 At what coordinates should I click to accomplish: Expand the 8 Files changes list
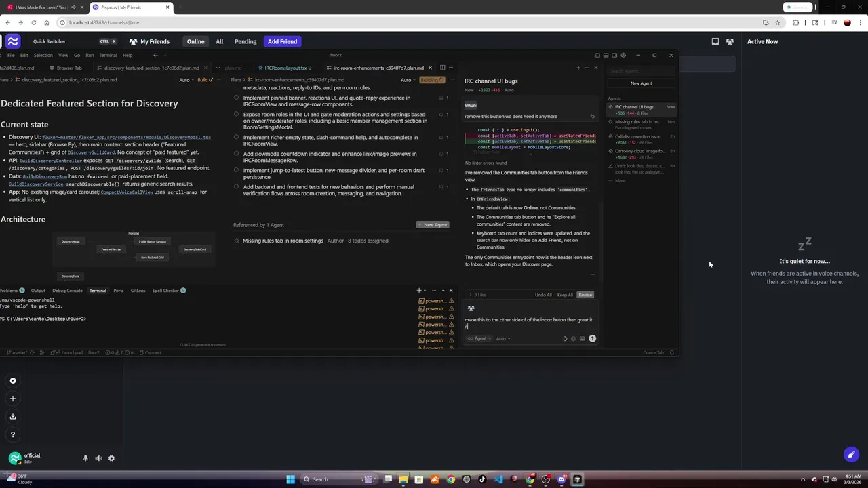(x=477, y=295)
